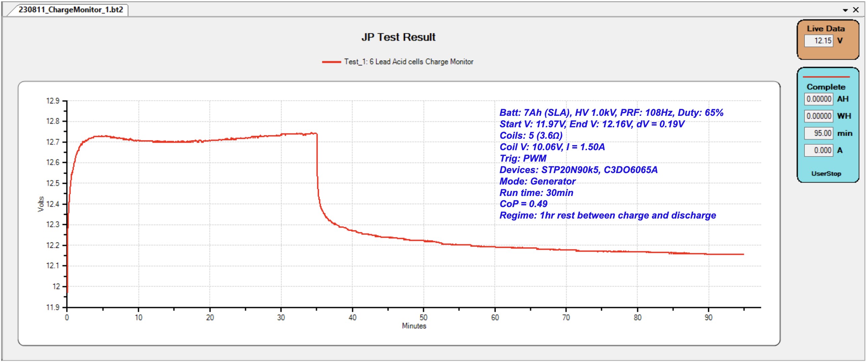The width and height of the screenshot is (868, 363).
Task: Click the red legend line swatch
Action: (331, 62)
